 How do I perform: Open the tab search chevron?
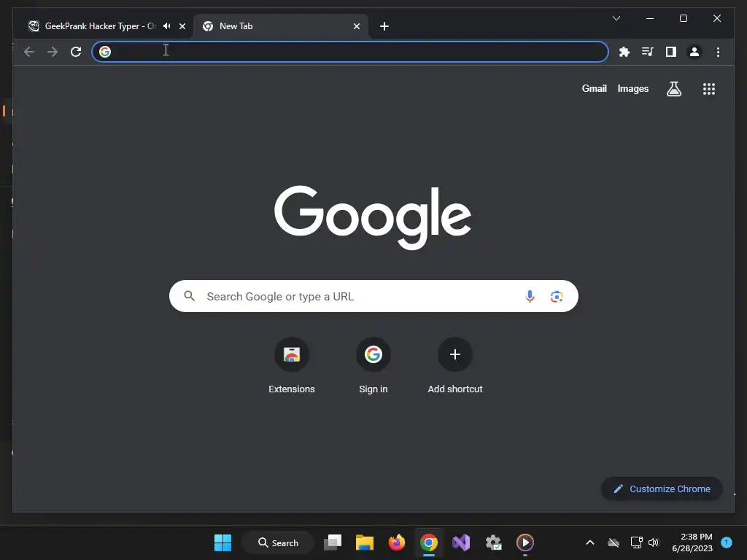616,18
